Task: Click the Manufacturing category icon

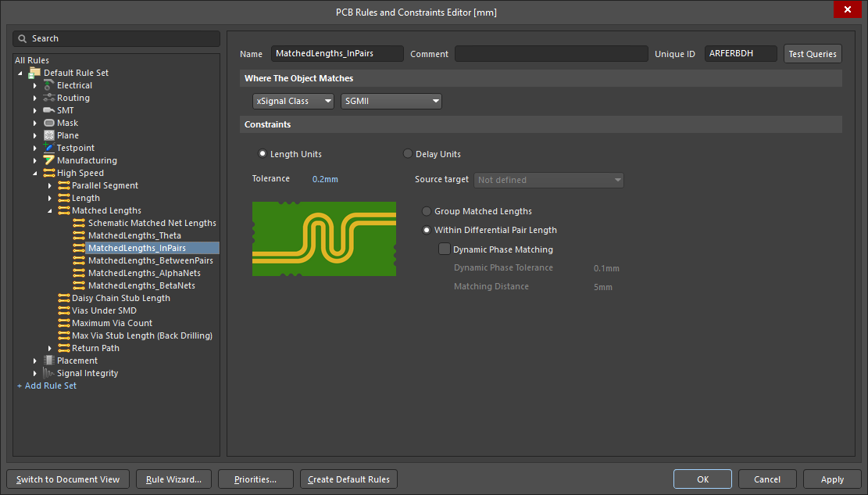Action: coord(48,160)
